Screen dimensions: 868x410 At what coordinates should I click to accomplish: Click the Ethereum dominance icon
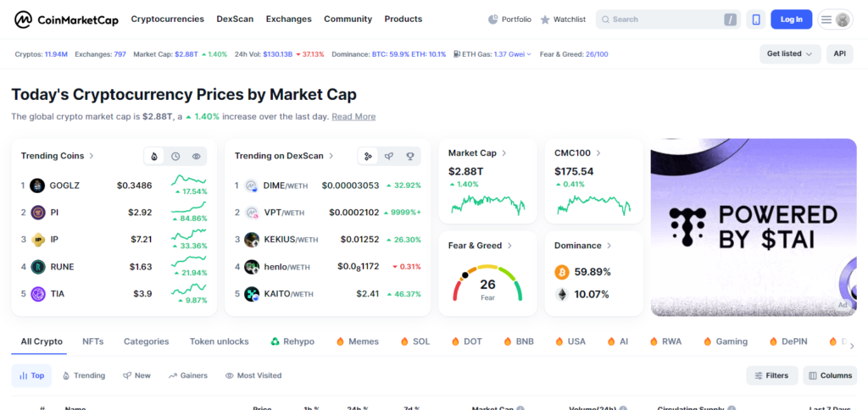click(561, 294)
